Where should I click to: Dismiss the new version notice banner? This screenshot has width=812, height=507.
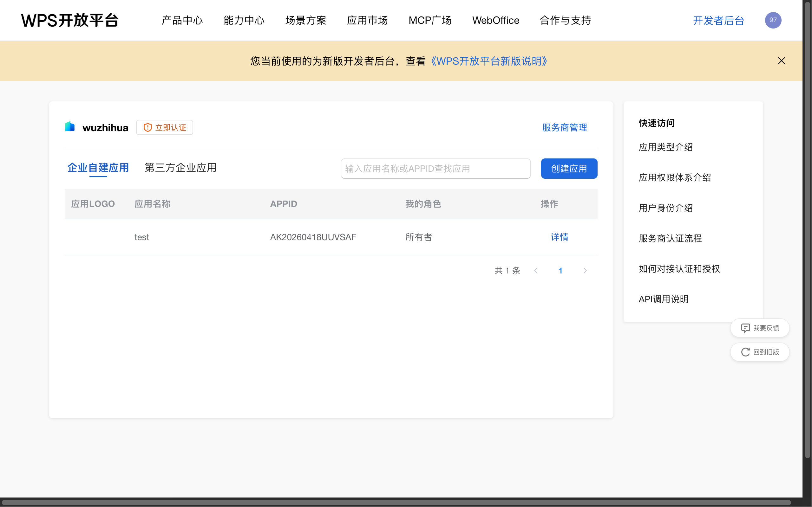(782, 61)
